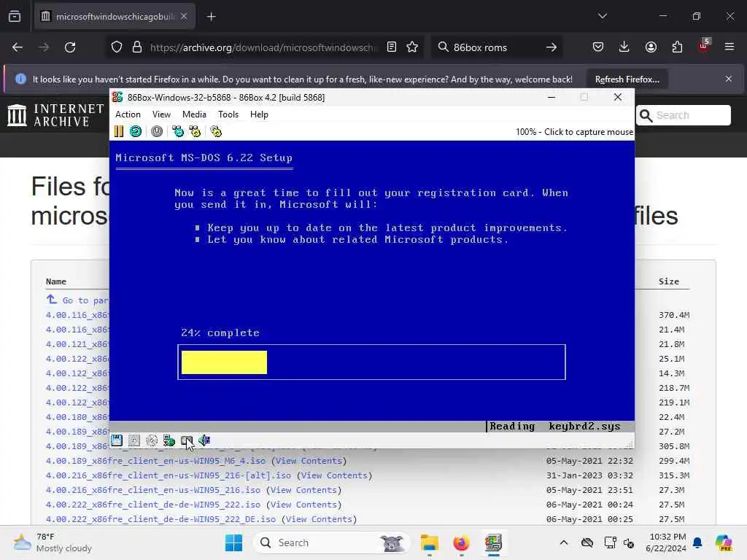Open the 86Box Help menu
Screen dimensions: 747x560
click(x=259, y=114)
